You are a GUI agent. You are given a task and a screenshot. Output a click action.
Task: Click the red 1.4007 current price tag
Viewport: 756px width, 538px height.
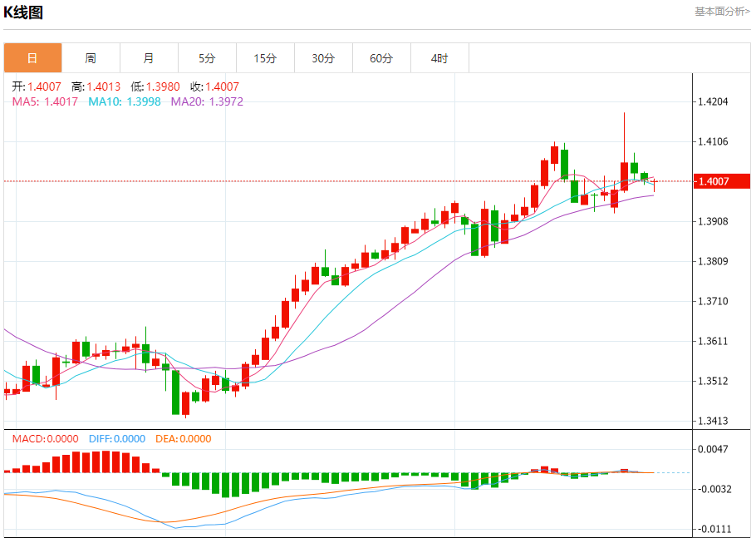[x=721, y=181]
